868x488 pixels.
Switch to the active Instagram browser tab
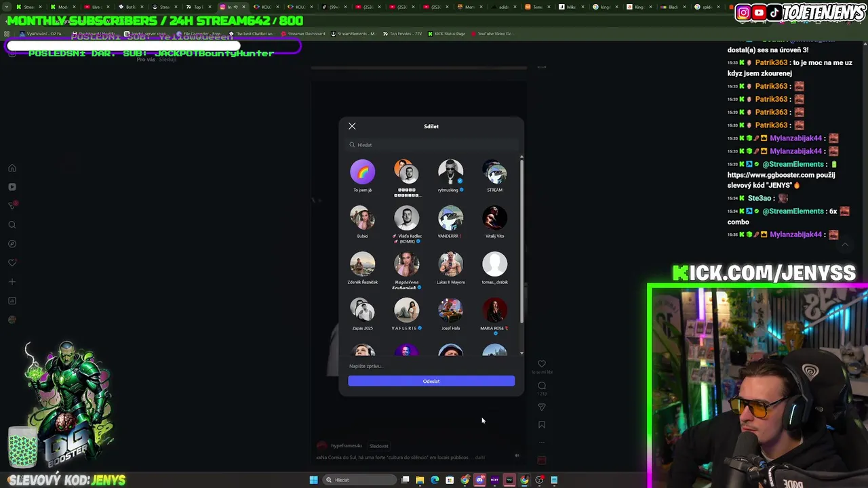[x=233, y=7]
